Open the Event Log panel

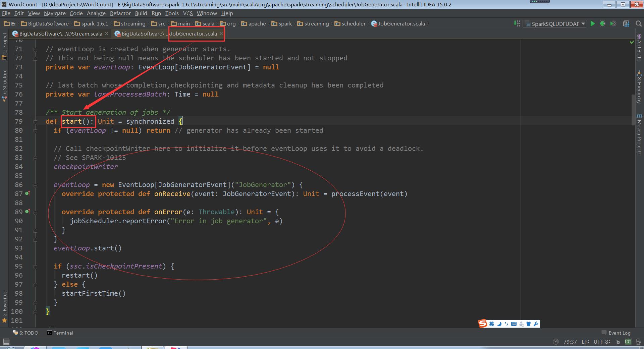click(616, 333)
